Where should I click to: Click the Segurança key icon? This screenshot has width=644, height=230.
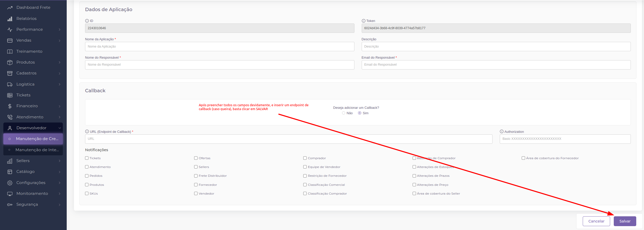10,205
